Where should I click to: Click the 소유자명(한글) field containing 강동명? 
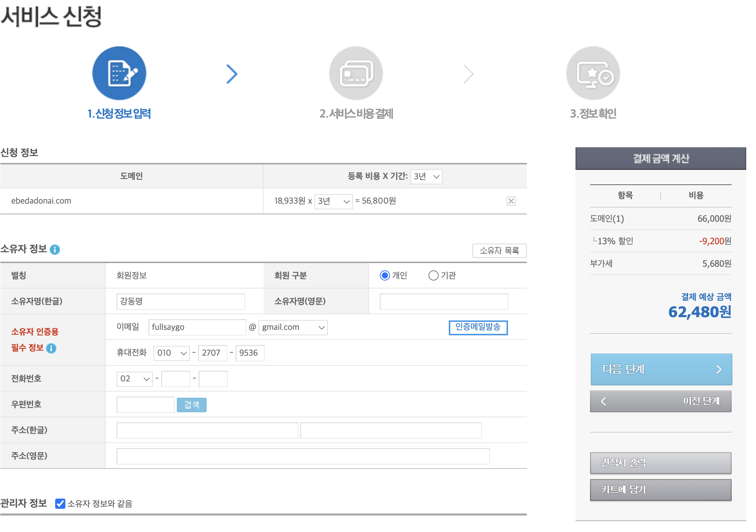point(180,302)
